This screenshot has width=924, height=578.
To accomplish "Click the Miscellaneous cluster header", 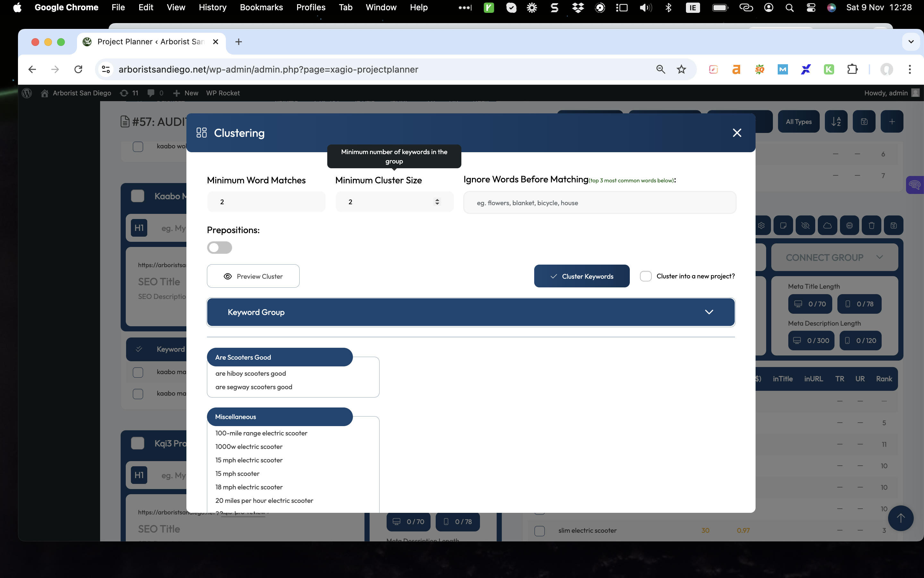I will 279,417.
